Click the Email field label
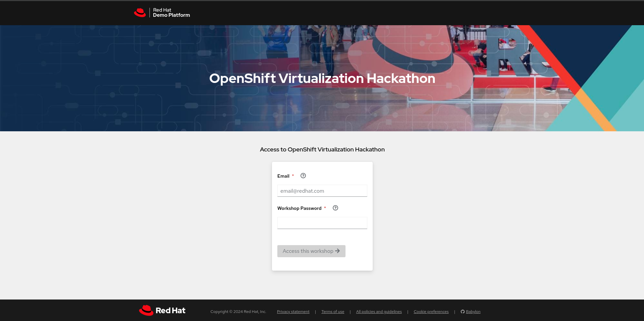This screenshot has height=321, width=644. [x=283, y=176]
